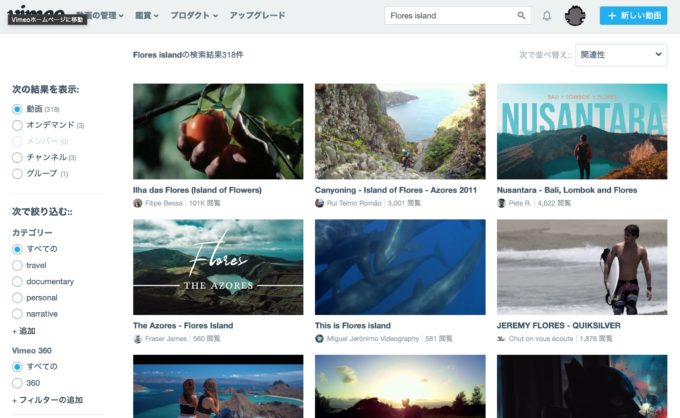Click Chut on vous écoute's avatar icon
The image size is (680, 418).
[501, 339]
